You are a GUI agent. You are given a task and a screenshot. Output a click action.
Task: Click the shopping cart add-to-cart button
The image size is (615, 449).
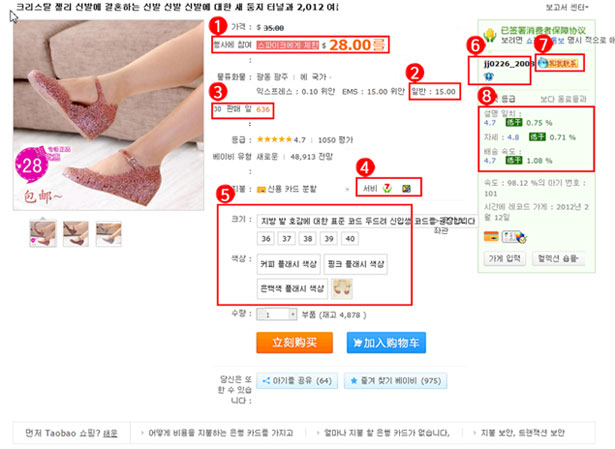(386, 343)
